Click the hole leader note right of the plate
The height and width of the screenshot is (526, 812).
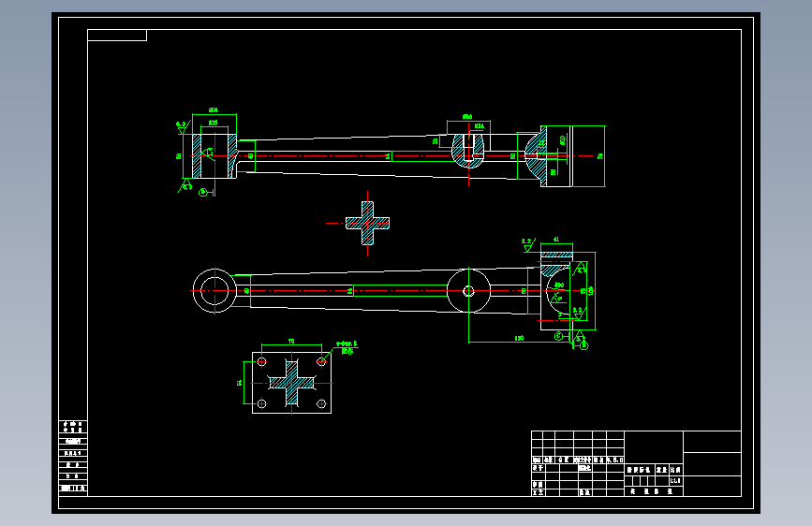point(347,347)
